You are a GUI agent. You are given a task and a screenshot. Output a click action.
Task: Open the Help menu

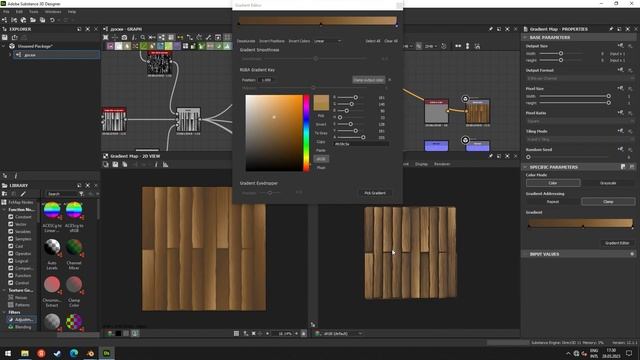coord(72,12)
